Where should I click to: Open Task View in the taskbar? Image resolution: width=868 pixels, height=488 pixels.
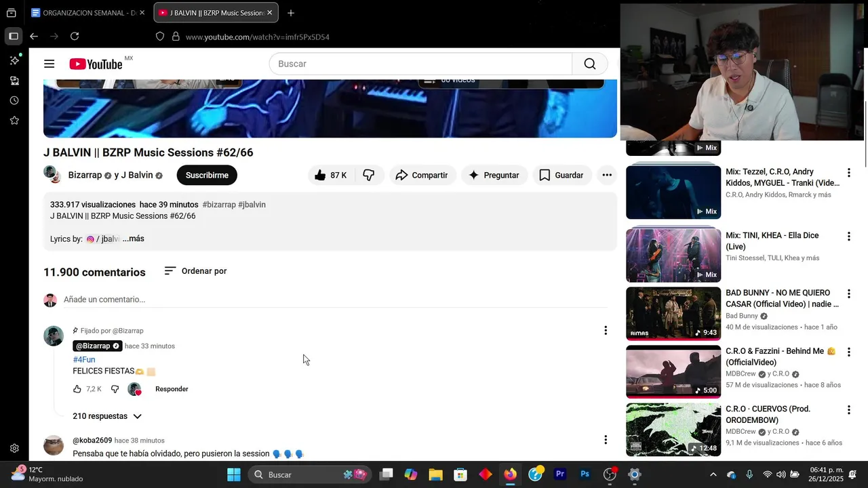(x=386, y=474)
